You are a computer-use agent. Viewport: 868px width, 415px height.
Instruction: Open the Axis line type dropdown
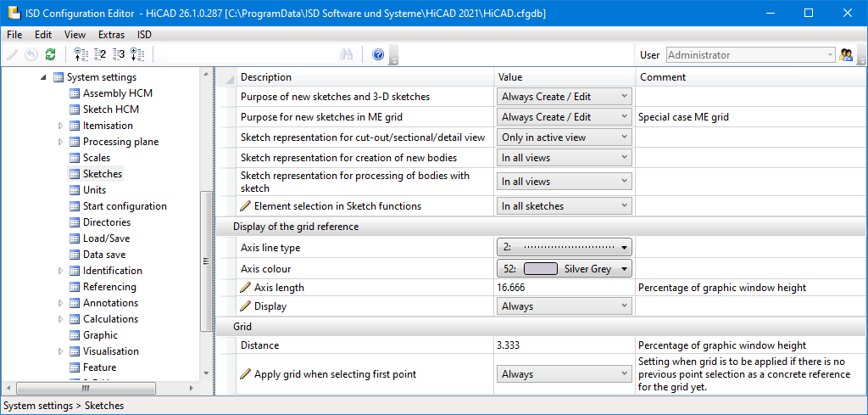[x=625, y=248]
